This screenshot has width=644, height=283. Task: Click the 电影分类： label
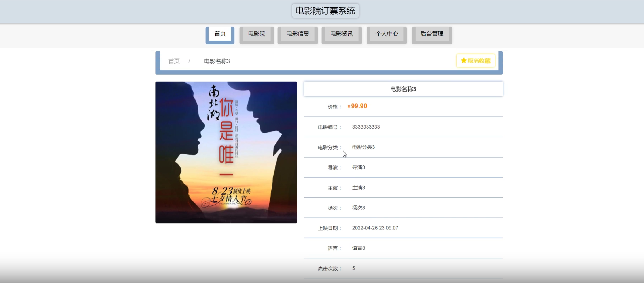(330, 148)
